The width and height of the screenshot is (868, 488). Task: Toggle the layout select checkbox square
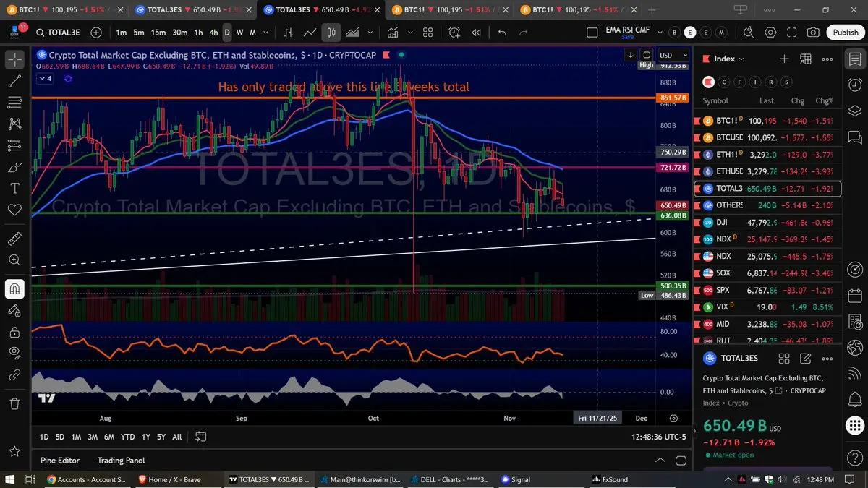(592, 33)
